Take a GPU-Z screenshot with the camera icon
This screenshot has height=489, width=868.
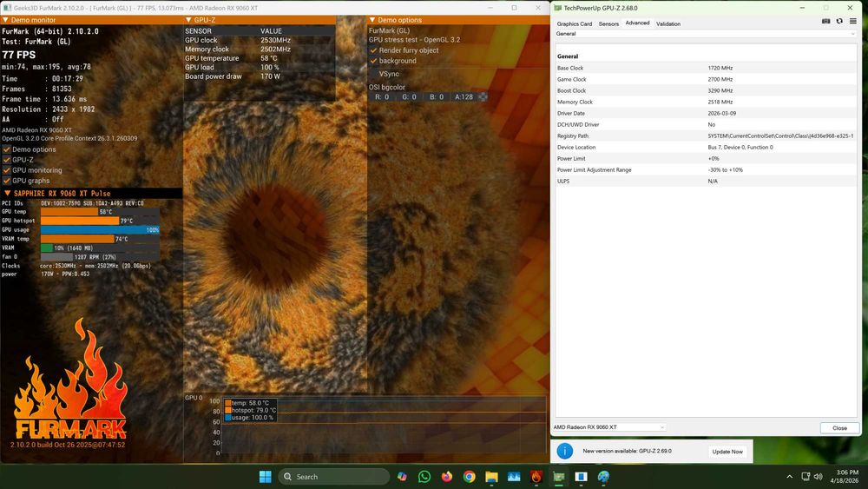click(x=826, y=22)
